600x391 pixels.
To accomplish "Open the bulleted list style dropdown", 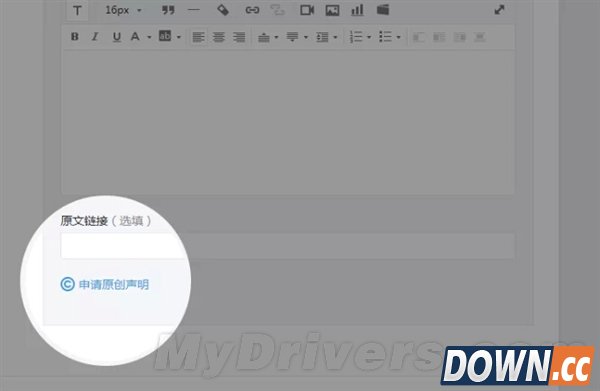I will tap(398, 37).
